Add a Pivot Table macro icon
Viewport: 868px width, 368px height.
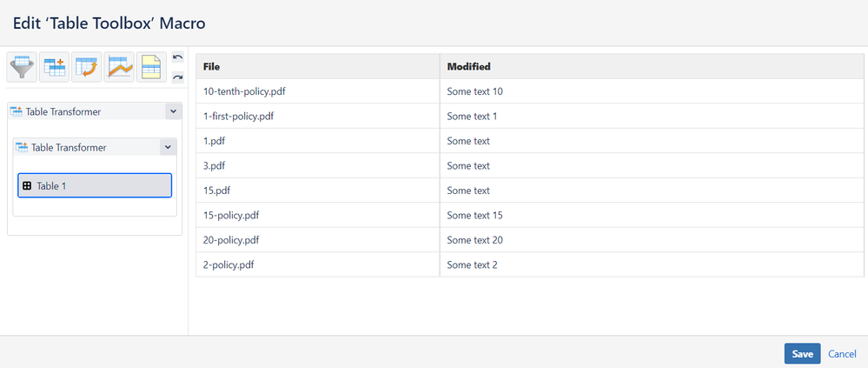coord(87,67)
